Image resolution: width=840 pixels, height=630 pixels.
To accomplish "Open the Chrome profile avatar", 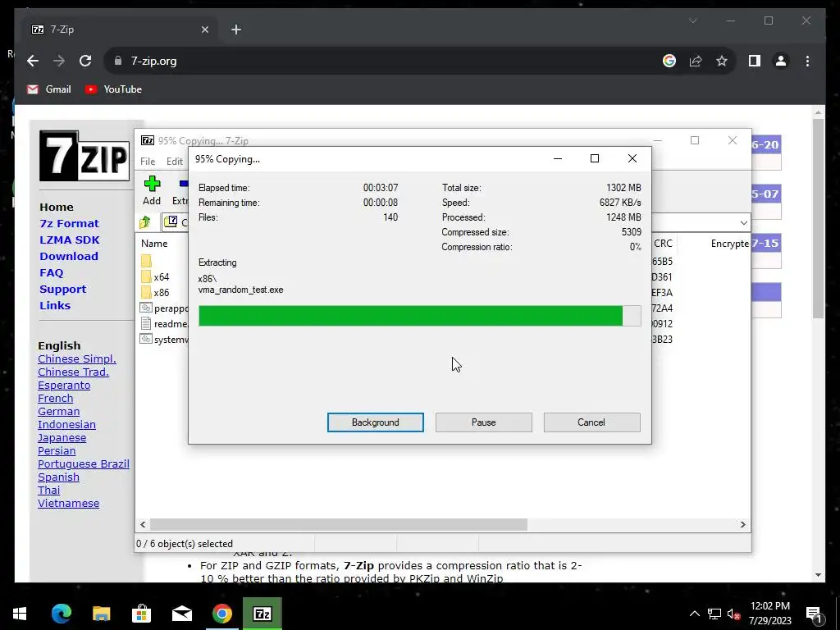I will pyautogui.click(x=781, y=61).
